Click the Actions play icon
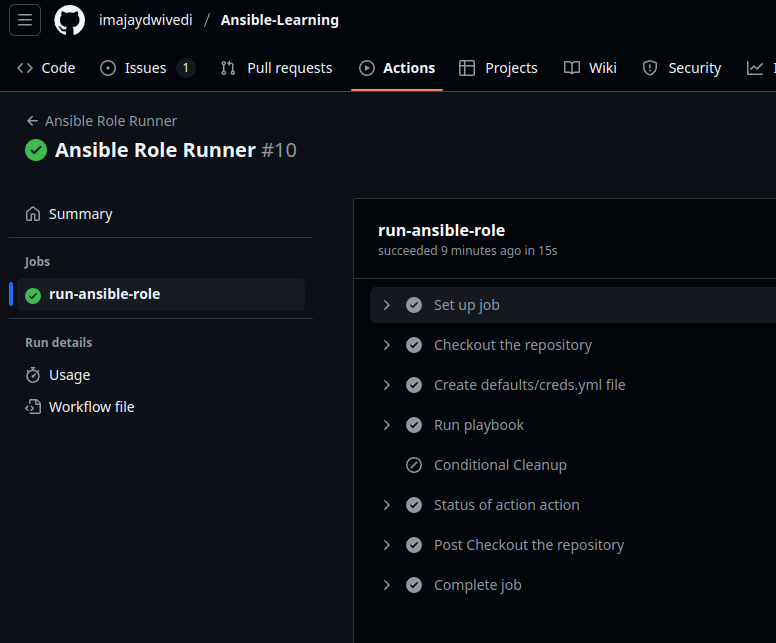The height and width of the screenshot is (643, 776). 367,68
